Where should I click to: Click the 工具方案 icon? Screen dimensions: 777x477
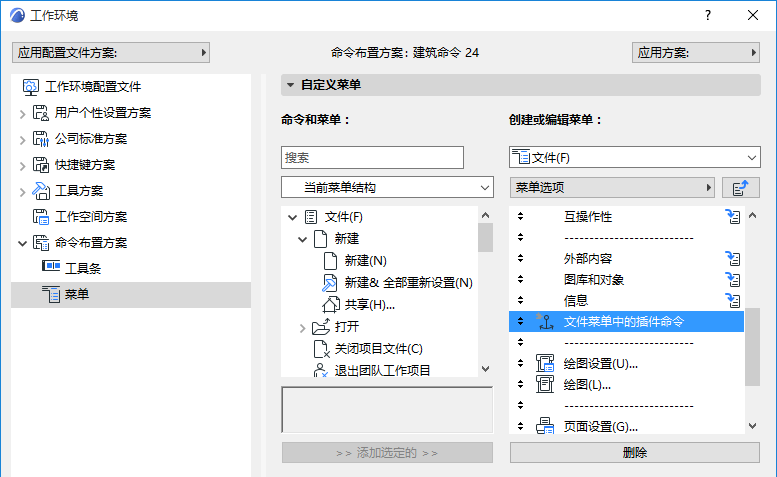pos(41,191)
